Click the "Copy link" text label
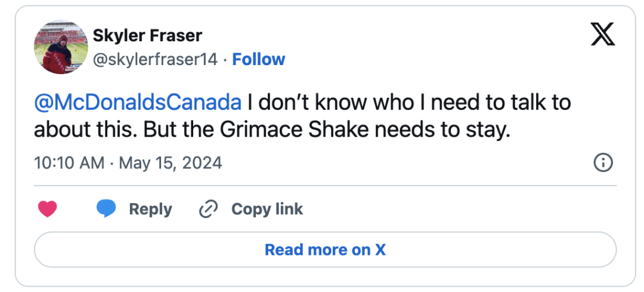This screenshot has height=292, width=644. click(267, 209)
